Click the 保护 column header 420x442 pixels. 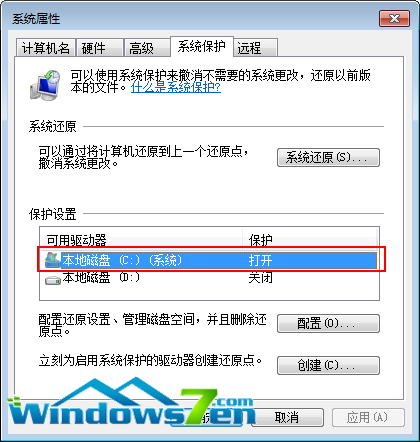(x=310, y=240)
